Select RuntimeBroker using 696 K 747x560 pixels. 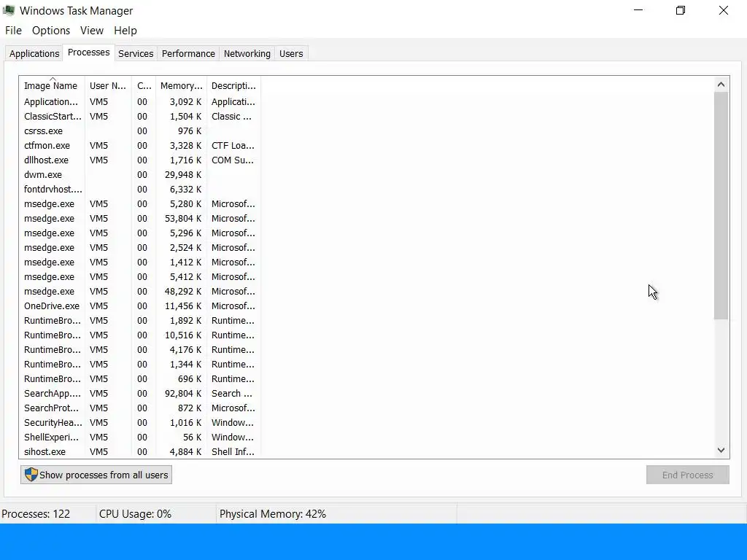(139, 379)
